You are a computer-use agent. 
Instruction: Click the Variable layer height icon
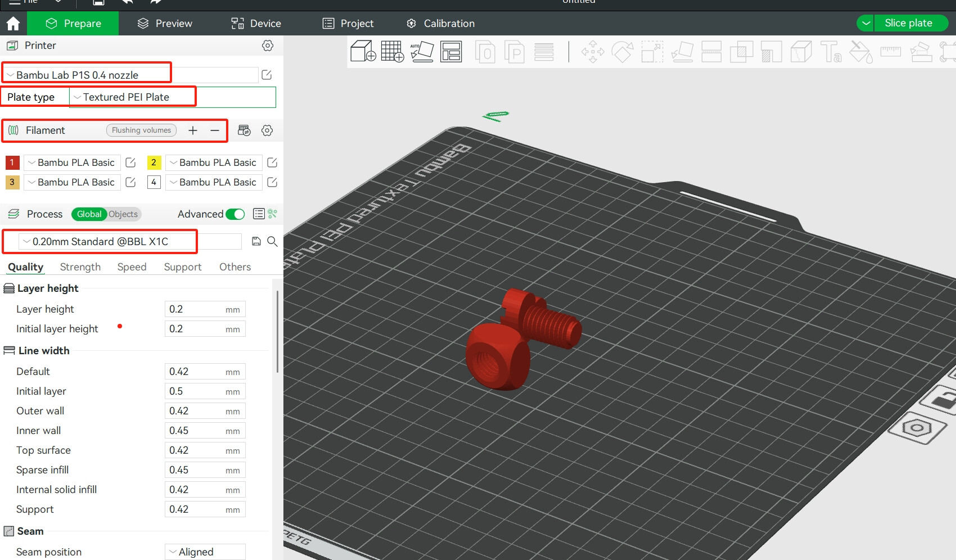click(544, 52)
